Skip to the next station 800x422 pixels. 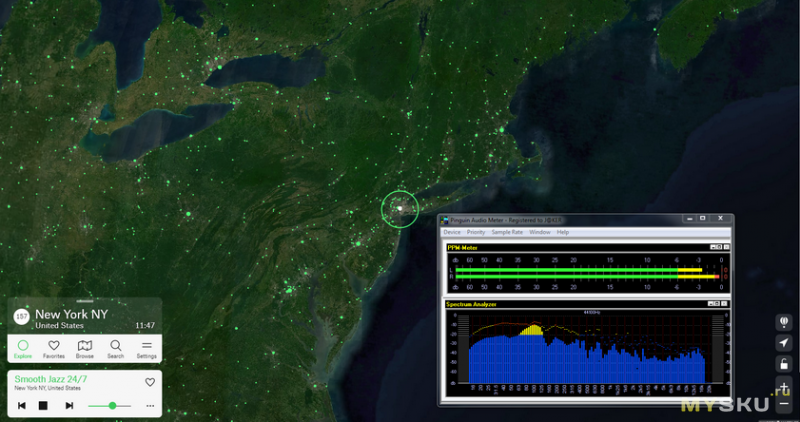coord(69,405)
